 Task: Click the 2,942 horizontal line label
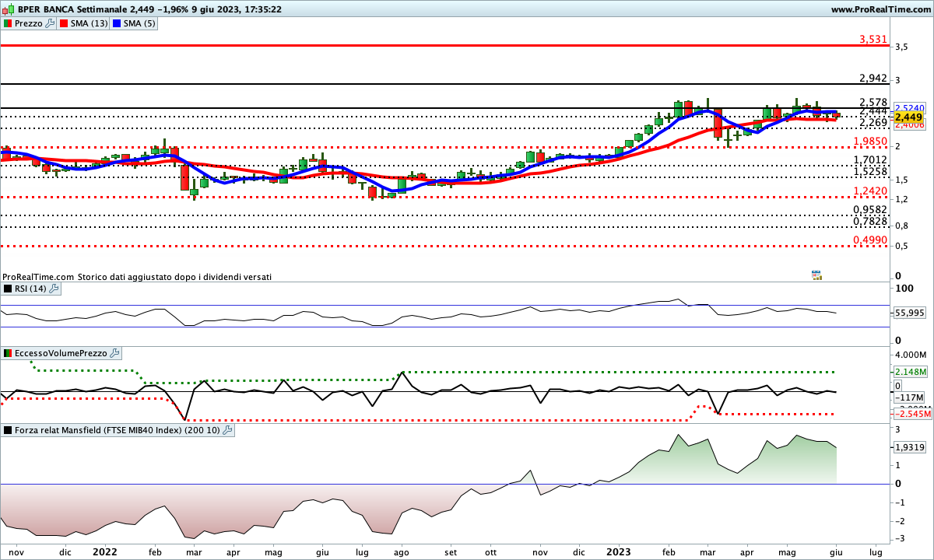(873, 78)
